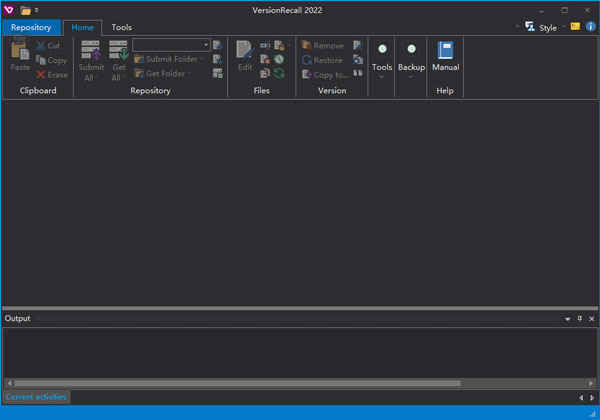Toggle auto-hide pin on Output panel
This screenshot has height=420, width=600.
click(x=580, y=318)
